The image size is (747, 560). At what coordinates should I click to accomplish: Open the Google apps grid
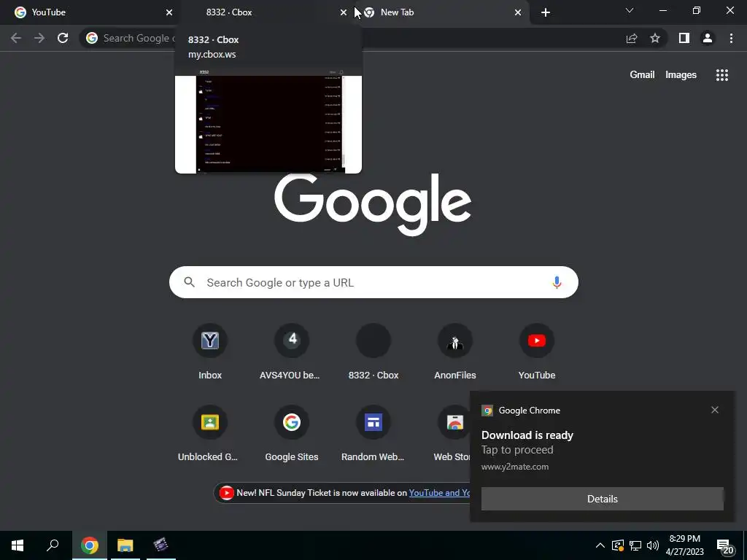[721, 75]
